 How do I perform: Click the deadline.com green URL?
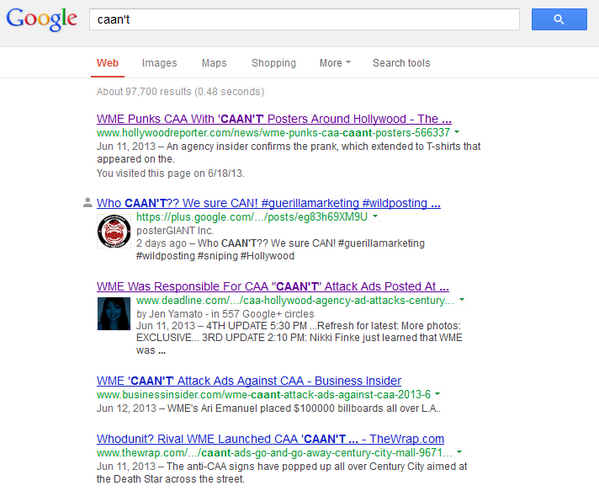click(295, 300)
